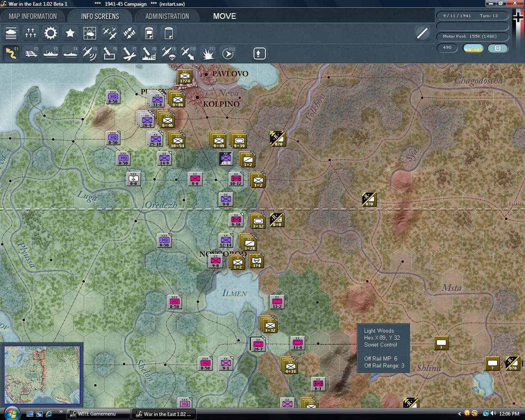Open the Order of Battle tank-list screen

pos(11,33)
